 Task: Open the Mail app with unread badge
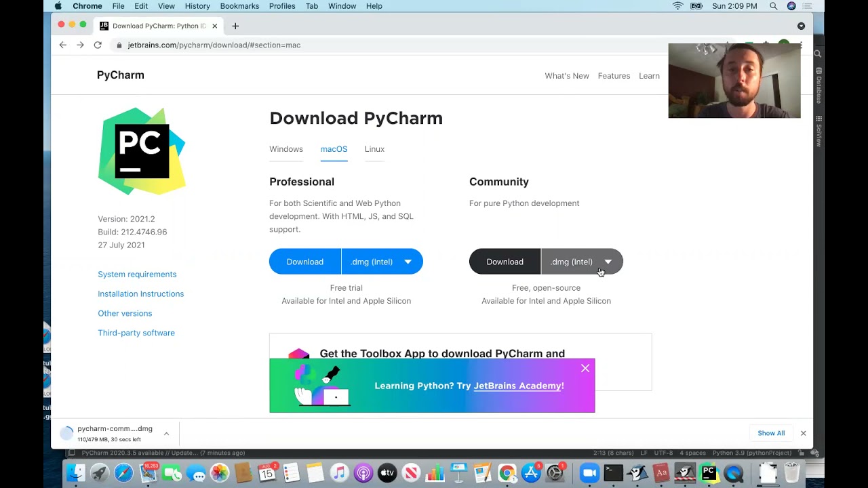coord(148,472)
